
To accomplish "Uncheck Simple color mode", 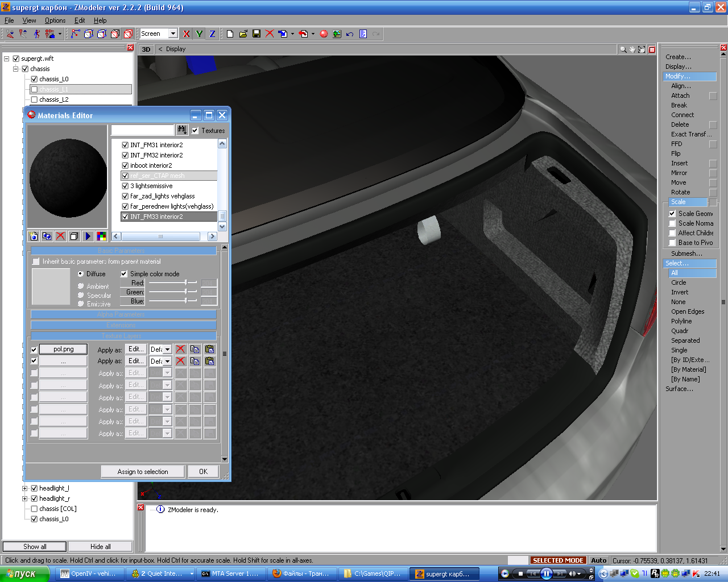I will click(x=124, y=274).
